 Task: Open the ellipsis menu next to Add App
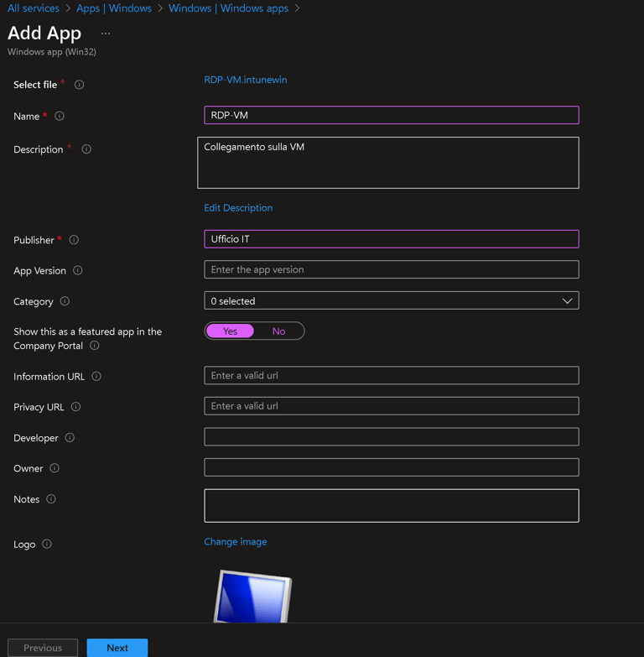click(x=106, y=34)
